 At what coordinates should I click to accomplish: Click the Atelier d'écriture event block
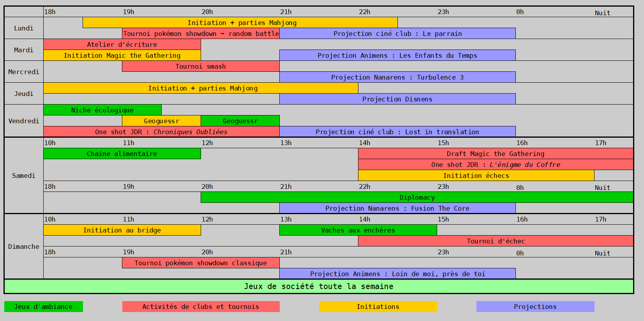122,44
